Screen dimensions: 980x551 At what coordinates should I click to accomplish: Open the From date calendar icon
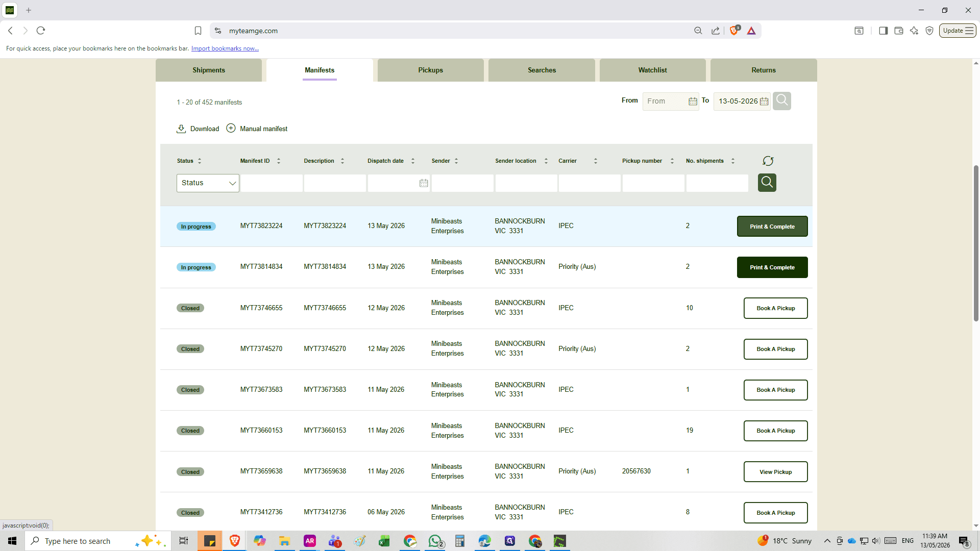(693, 102)
